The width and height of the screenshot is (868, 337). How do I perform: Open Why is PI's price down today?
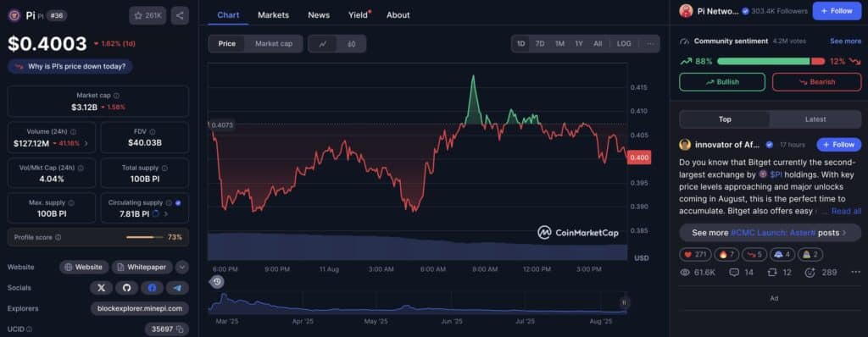click(70, 66)
